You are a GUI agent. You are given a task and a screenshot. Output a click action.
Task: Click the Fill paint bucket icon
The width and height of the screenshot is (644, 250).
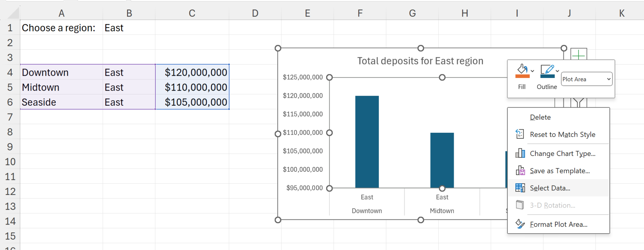522,71
